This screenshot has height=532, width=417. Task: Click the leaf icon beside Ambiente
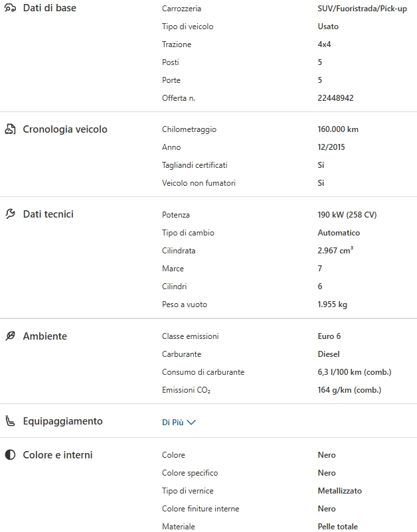click(x=10, y=336)
